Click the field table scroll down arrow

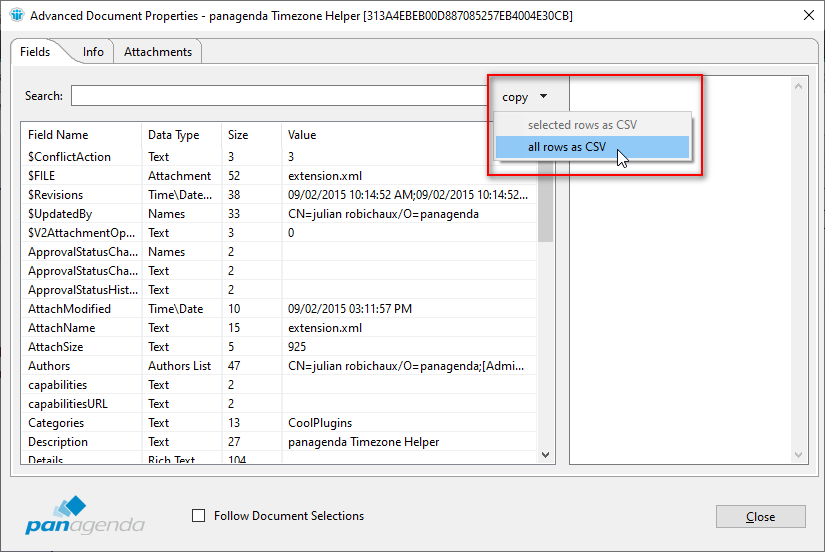coord(546,455)
